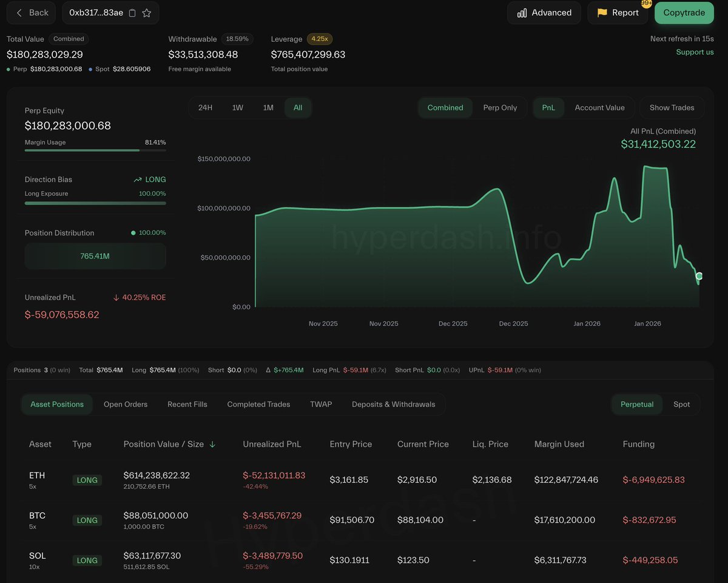Screen dimensions: 728x583
Task: Select the 1M time range
Action: click(268, 107)
